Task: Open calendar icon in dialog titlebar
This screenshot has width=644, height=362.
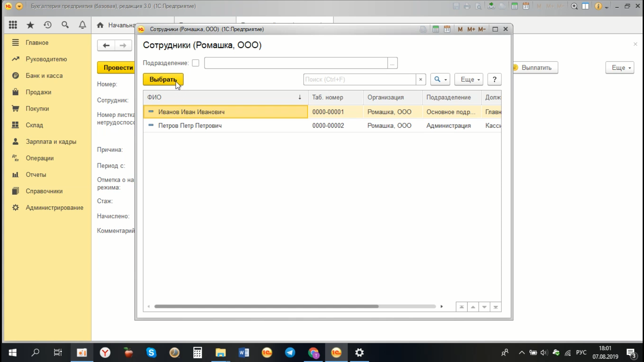Action: tap(447, 29)
